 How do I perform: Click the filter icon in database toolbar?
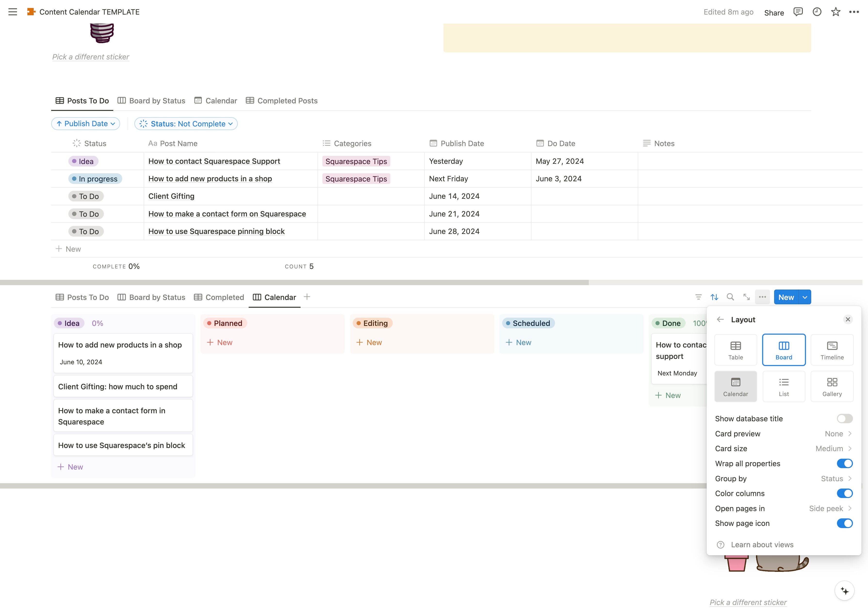(x=698, y=297)
